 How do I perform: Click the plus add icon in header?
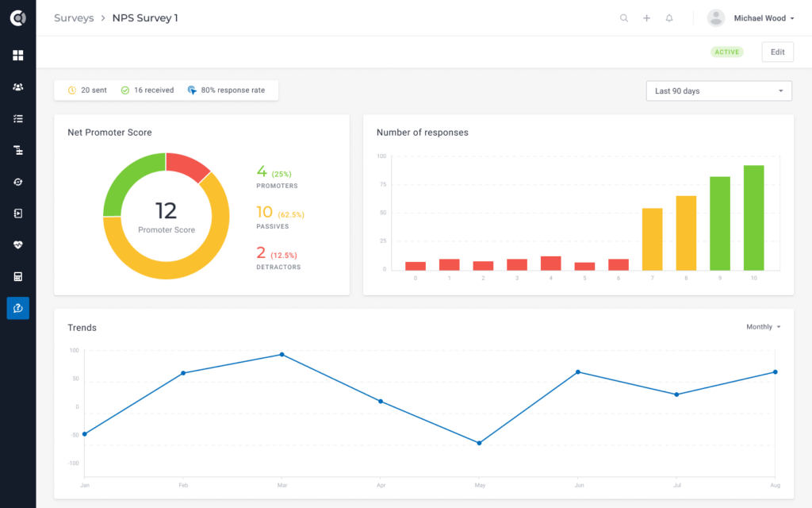click(x=646, y=18)
